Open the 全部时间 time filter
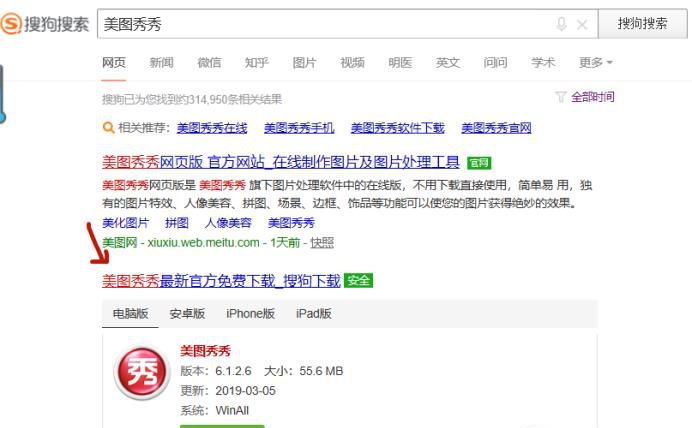The image size is (692, 428). pos(593,97)
